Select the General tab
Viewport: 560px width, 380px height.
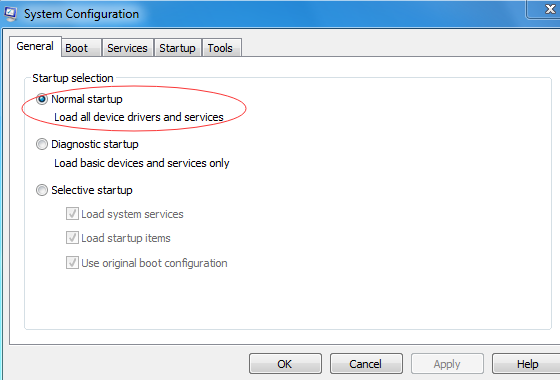coord(35,46)
